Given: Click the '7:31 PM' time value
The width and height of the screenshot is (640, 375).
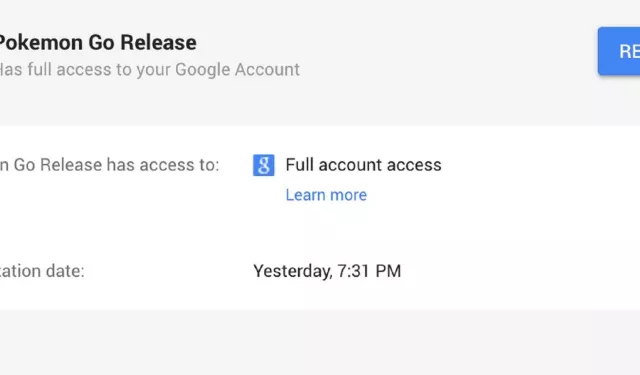Looking at the screenshot, I should tap(369, 271).
